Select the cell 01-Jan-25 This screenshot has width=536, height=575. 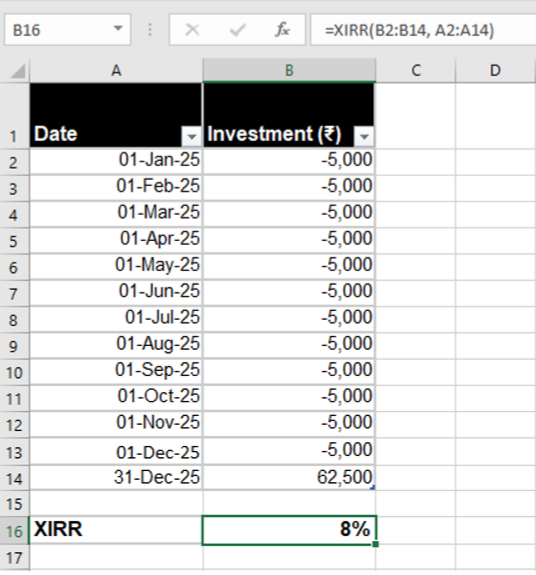click(116, 162)
